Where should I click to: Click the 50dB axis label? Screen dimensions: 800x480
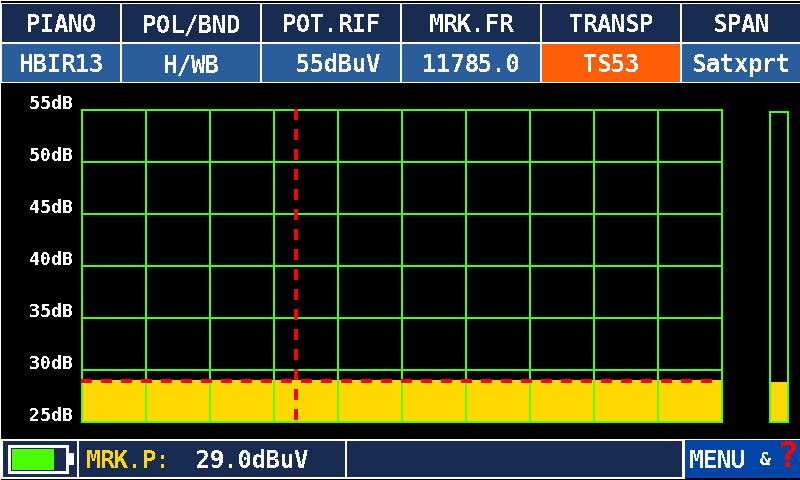point(51,155)
